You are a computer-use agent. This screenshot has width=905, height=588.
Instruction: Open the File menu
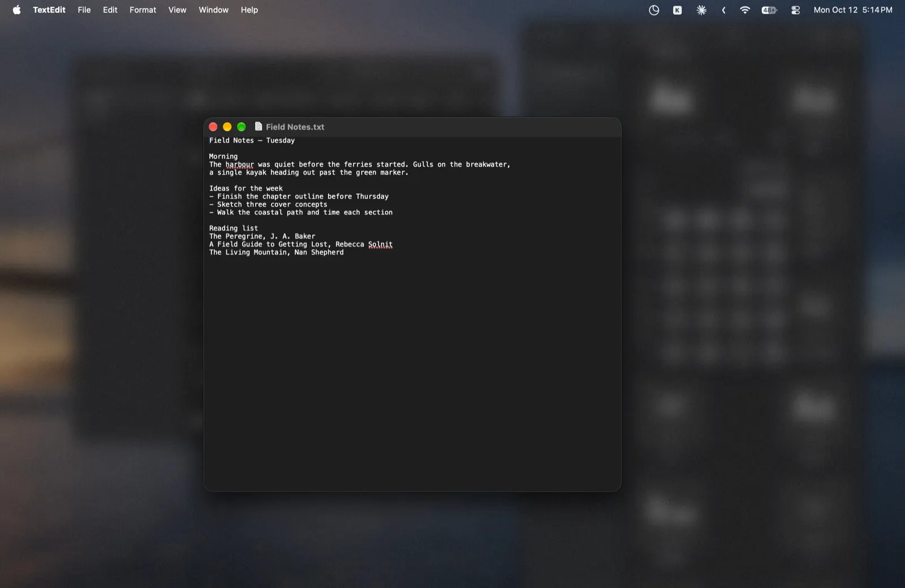point(84,10)
